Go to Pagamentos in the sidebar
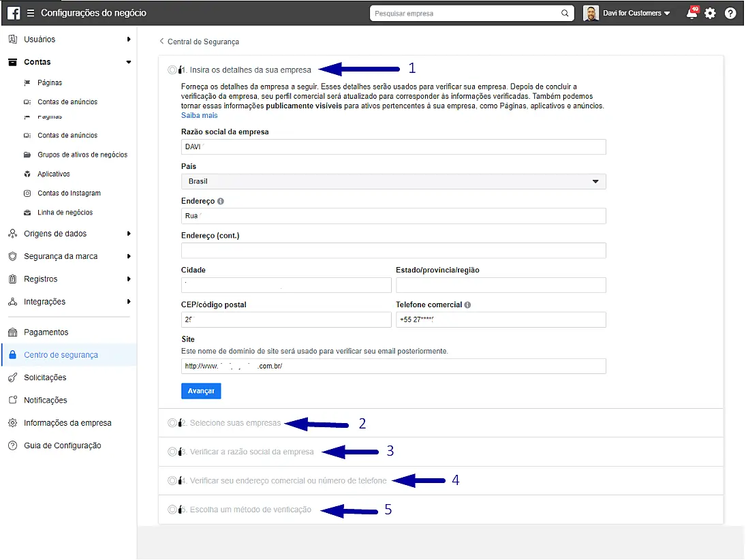Image resolution: width=746 pixels, height=560 pixels. tap(46, 332)
